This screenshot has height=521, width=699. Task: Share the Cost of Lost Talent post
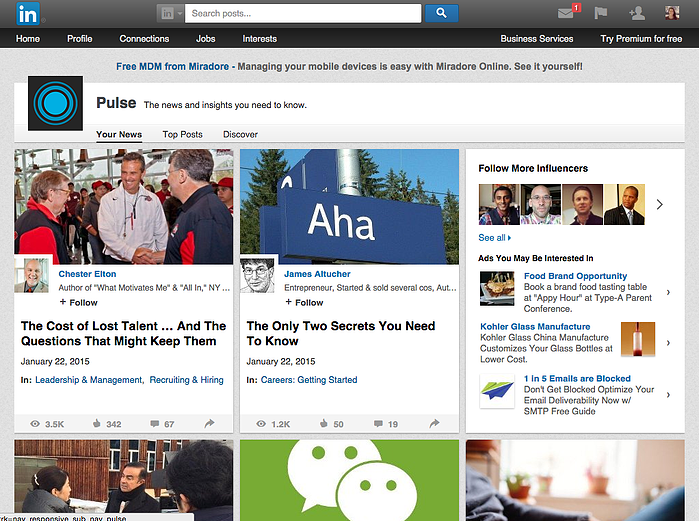[x=209, y=423]
